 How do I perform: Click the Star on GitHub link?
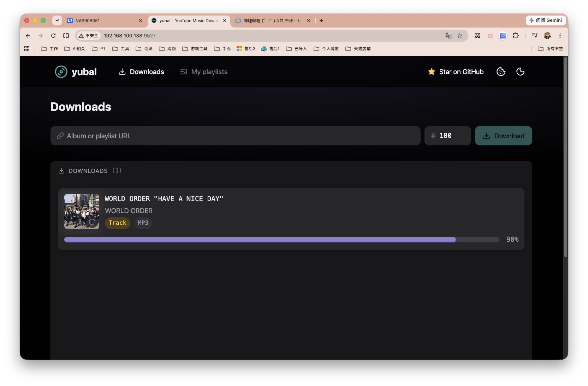[x=456, y=72]
